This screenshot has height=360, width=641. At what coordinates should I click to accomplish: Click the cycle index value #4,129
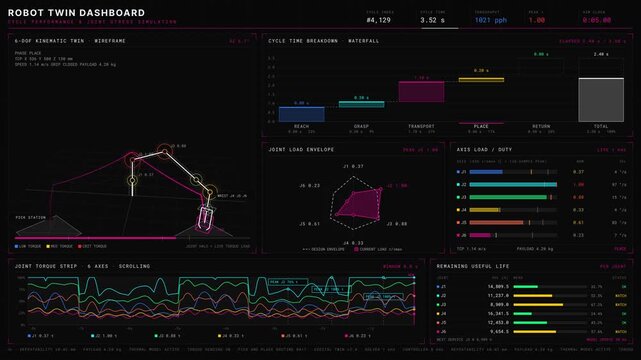click(x=379, y=20)
